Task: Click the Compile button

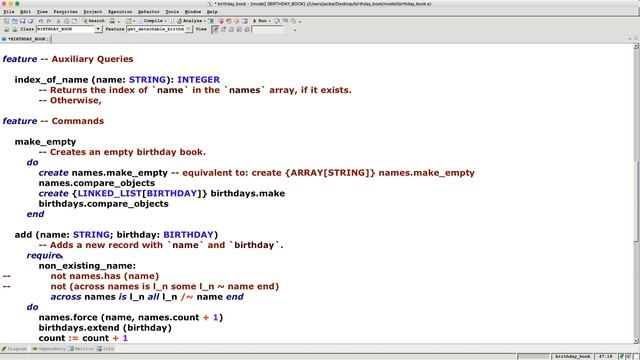Action: point(153,21)
